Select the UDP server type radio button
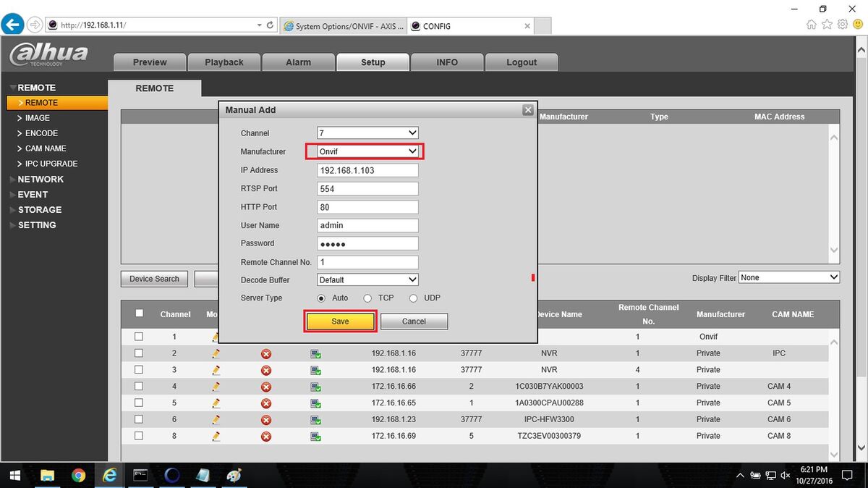Viewport: 868px width, 488px height. pyautogui.click(x=414, y=298)
